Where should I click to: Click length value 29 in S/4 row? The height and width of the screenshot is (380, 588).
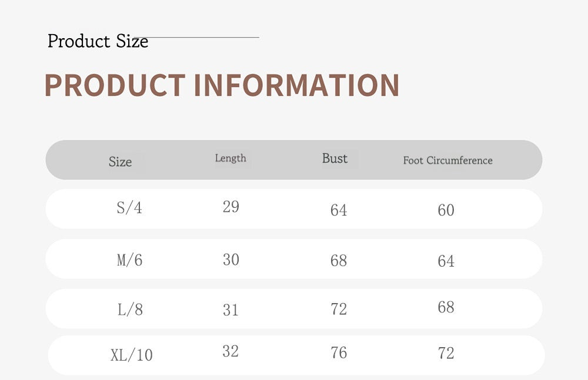click(x=230, y=207)
